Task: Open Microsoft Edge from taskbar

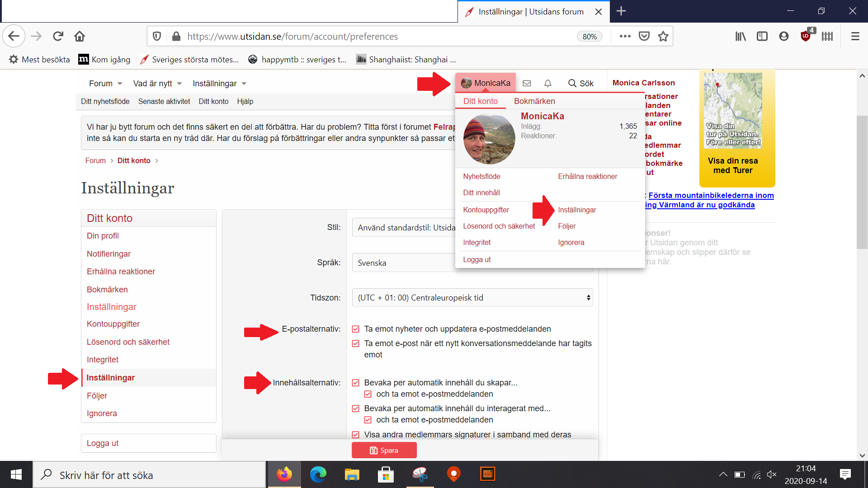Action: [x=318, y=474]
